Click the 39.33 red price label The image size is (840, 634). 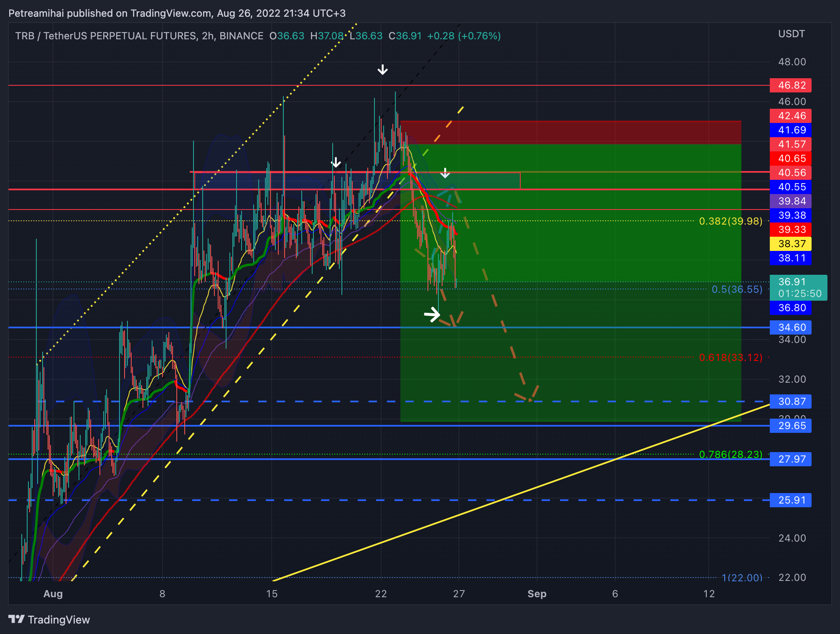click(790, 230)
